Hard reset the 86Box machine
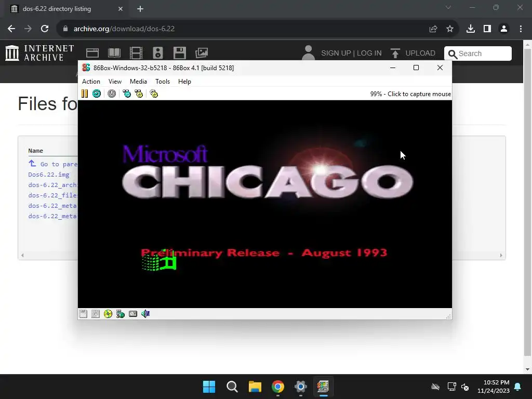 pos(97,94)
